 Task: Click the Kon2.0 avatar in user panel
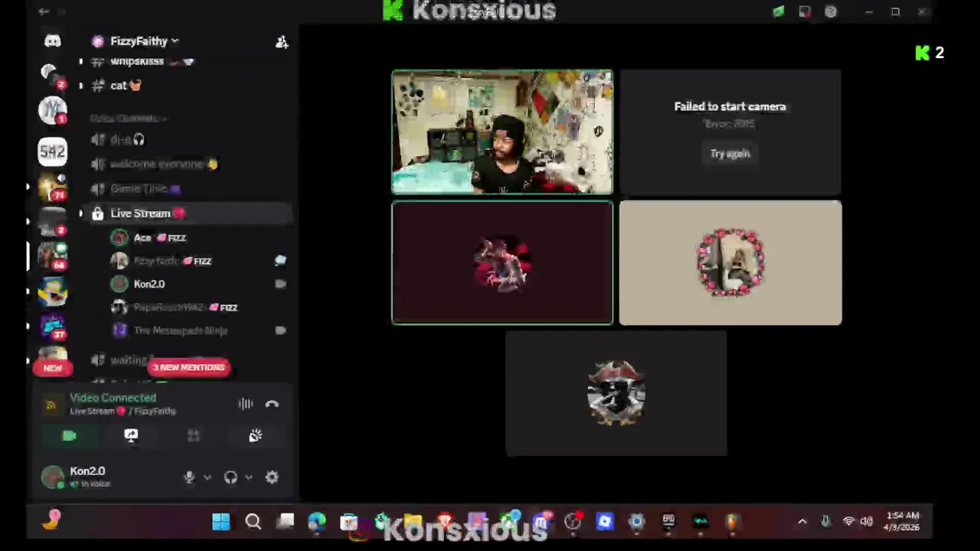[52, 477]
